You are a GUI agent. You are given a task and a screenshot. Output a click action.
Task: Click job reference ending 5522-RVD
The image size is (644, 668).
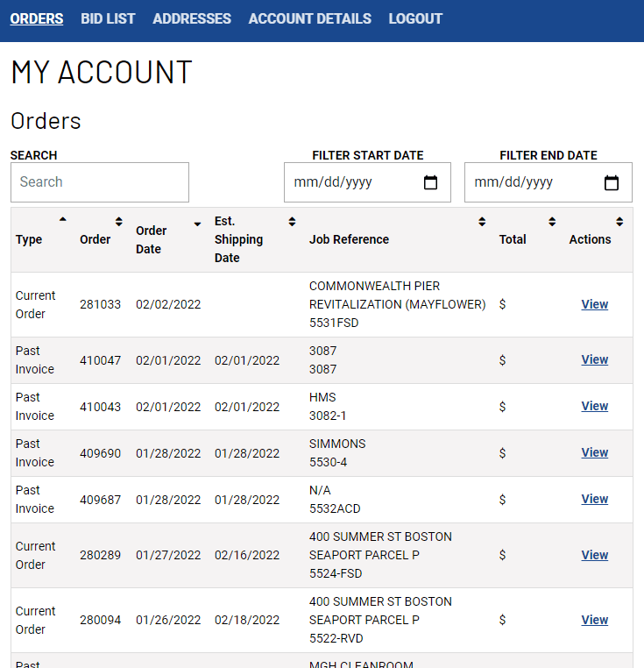(380, 620)
